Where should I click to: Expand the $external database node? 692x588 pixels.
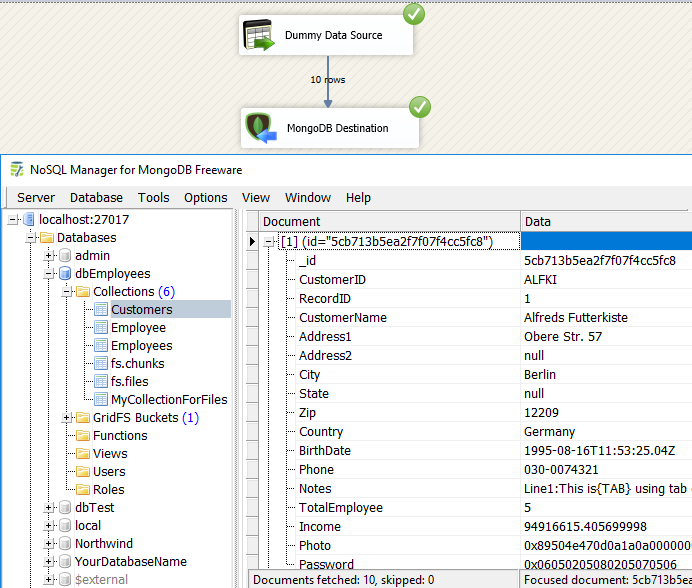pos(49,580)
